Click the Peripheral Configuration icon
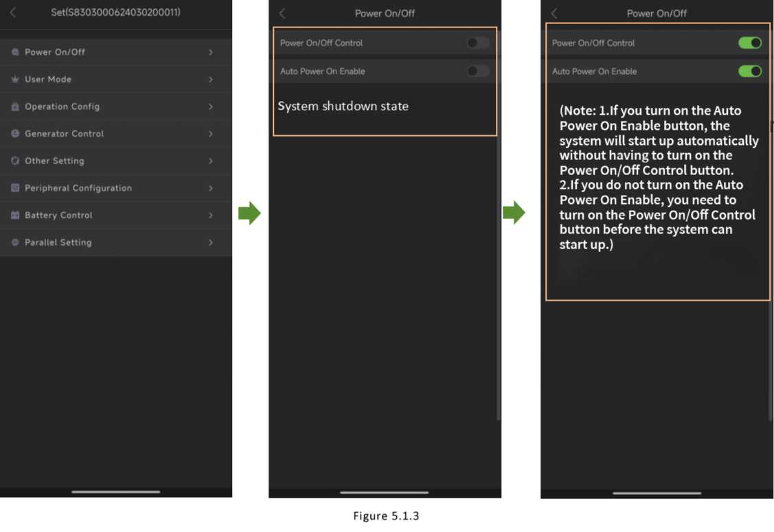The width and height of the screenshot is (774, 532). pyautogui.click(x=15, y=188)
